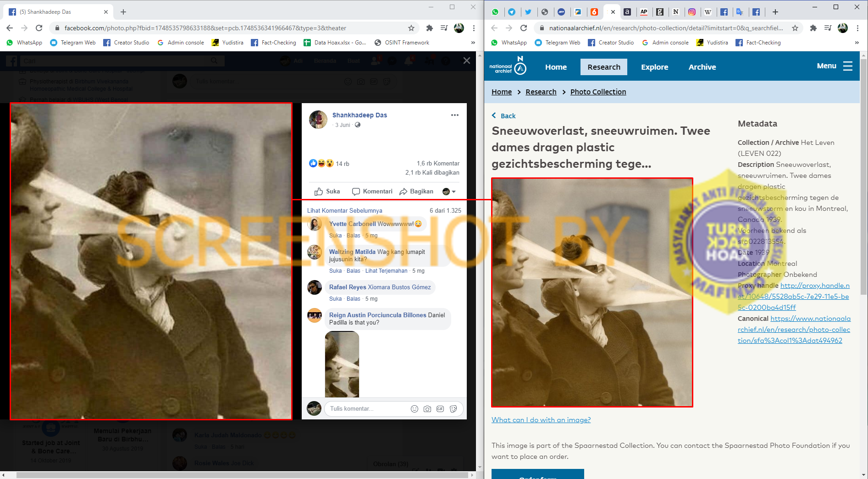Click the Nationaal Archief logo
This screenshot has width=868, height=479.
(x=508, y=66)
